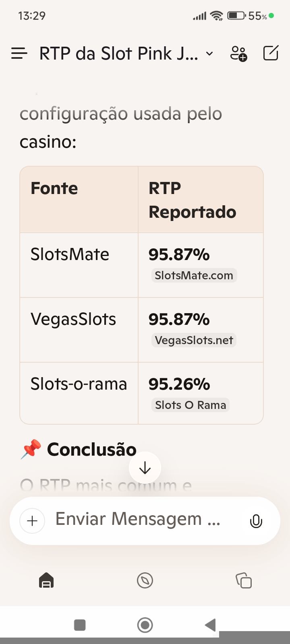Expand the chat title dropdown chevron
Viewport: 290px width, 644px height.
click(209, 54)
